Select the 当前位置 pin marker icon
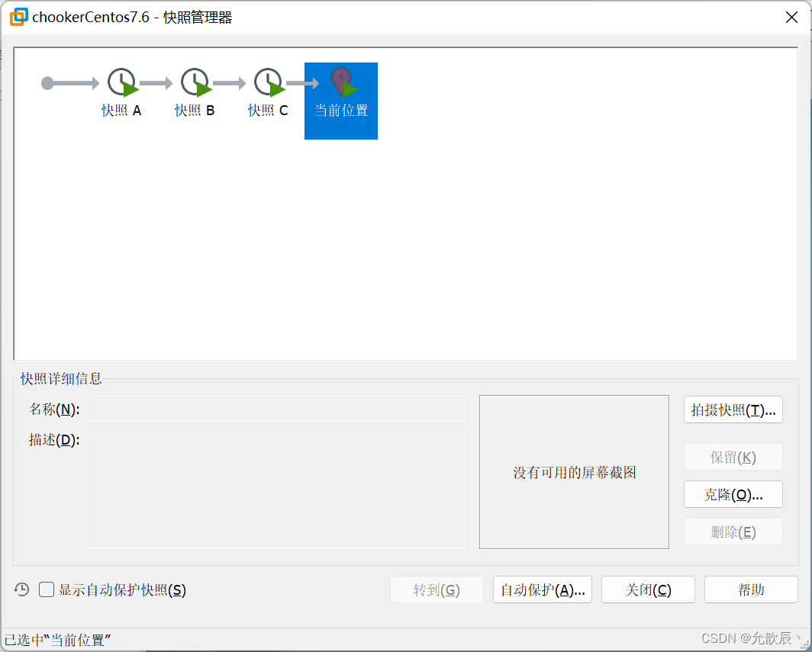This screenshot has width=812, height=652. click(344, 82)
